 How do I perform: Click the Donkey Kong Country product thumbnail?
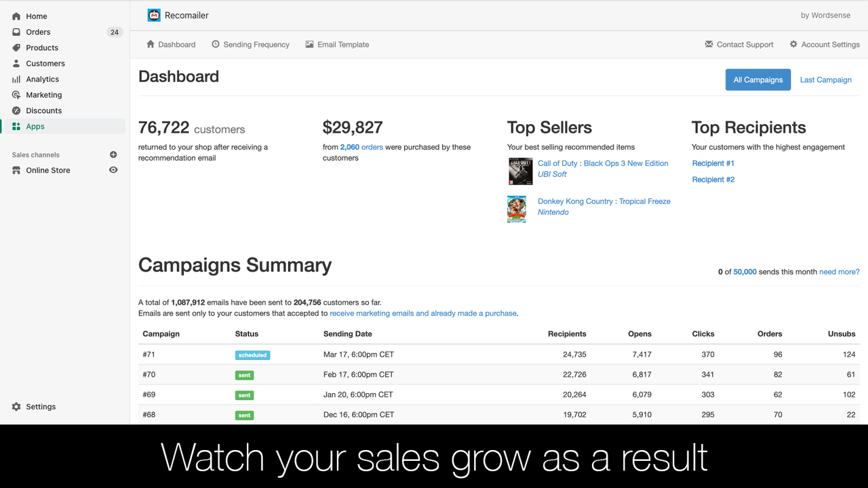coord(516,208)
